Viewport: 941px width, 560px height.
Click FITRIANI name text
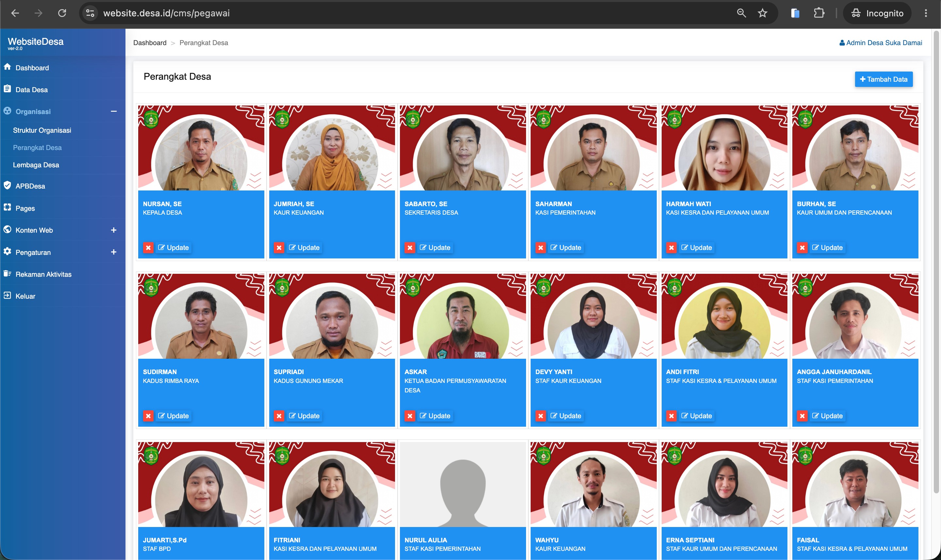pos(287,540)
